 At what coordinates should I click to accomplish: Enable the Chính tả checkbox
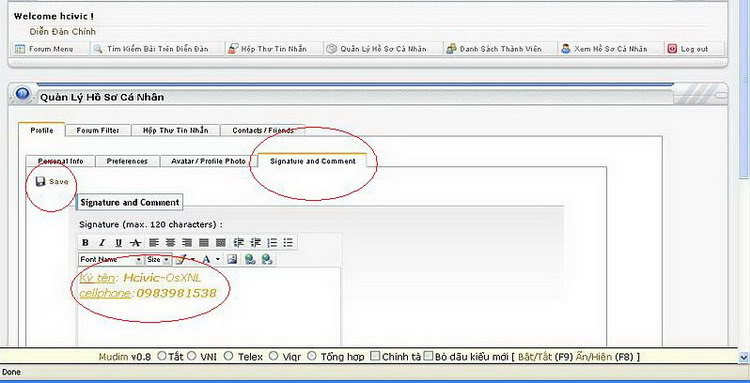click(375, 356)
